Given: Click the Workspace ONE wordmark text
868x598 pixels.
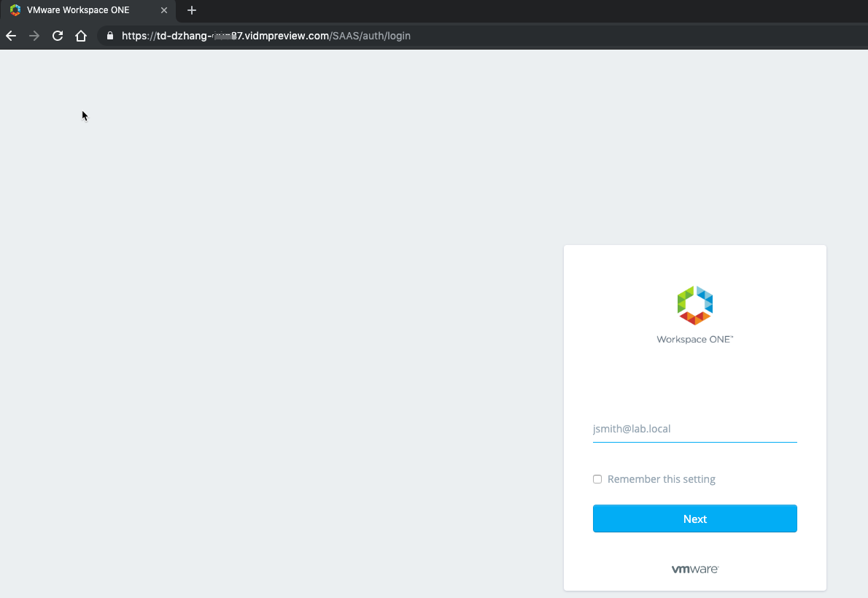Looking at the screenshot, I should [694, 340].
